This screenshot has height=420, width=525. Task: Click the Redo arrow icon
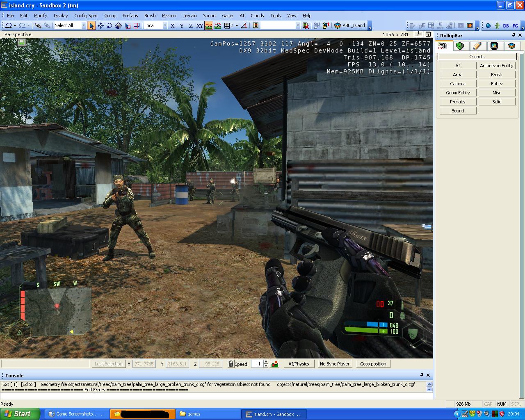(22, 25)
